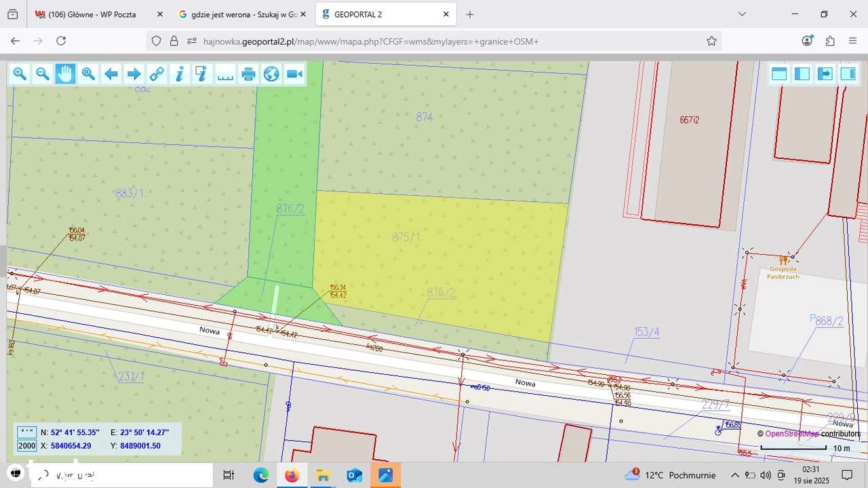
Task: Click the Gospoda Pasibrzuch restaurant marker
Action: click(784, 260)
